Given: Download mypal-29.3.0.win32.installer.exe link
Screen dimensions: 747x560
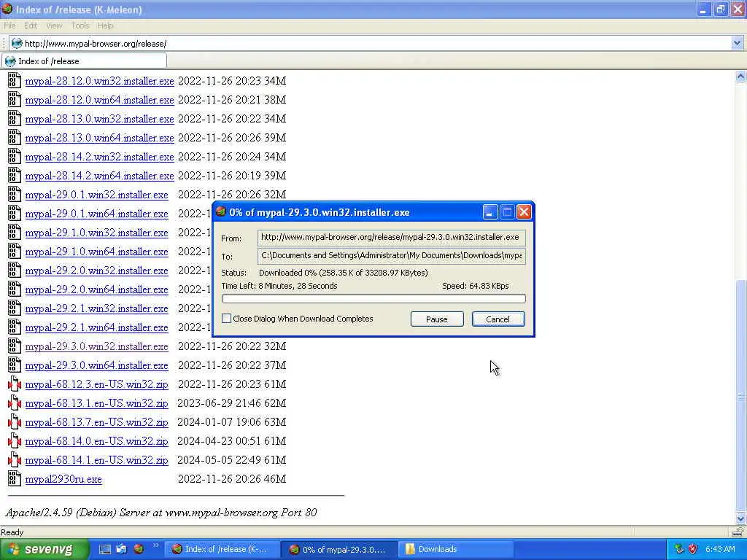Looking at the screenshot, I should tap(97, 346).
